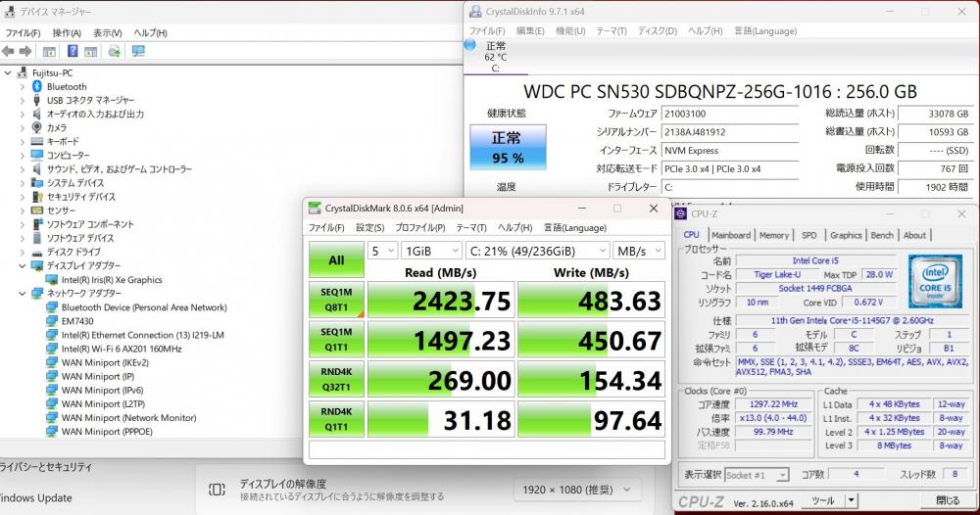The width and height of the screenshot is (980, 515).
Task: Run the RND4K Q32T1 test
Action: coord(336,380)
